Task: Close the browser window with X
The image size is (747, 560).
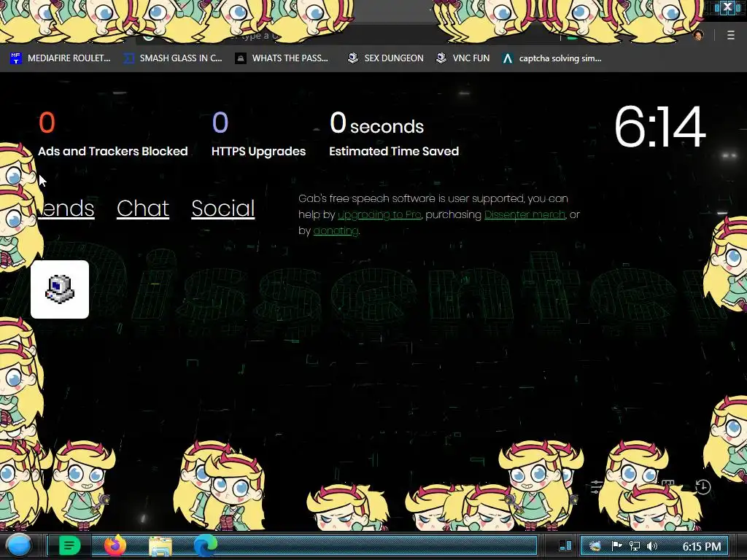Action: 727,7
